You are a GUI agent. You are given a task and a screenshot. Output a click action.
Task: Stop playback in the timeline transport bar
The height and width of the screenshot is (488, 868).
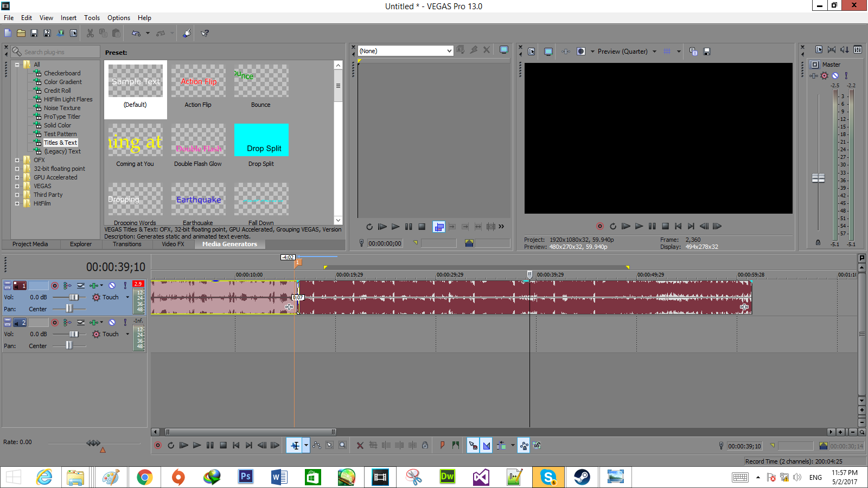(x=223, y=445)
